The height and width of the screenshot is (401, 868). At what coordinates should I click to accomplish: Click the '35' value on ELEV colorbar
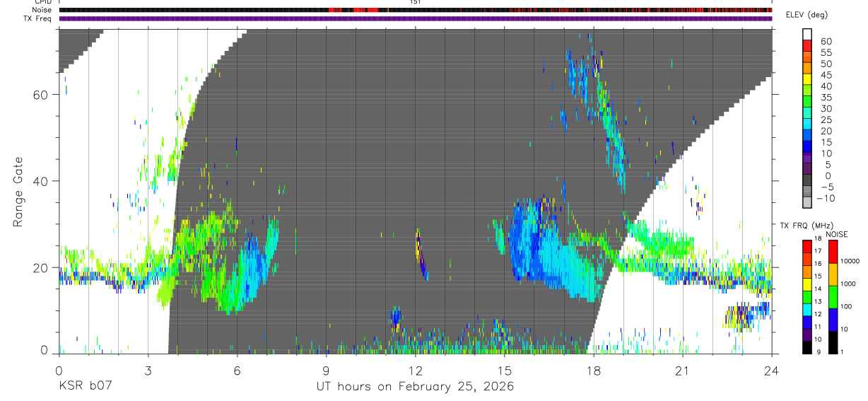coord(826,98)
